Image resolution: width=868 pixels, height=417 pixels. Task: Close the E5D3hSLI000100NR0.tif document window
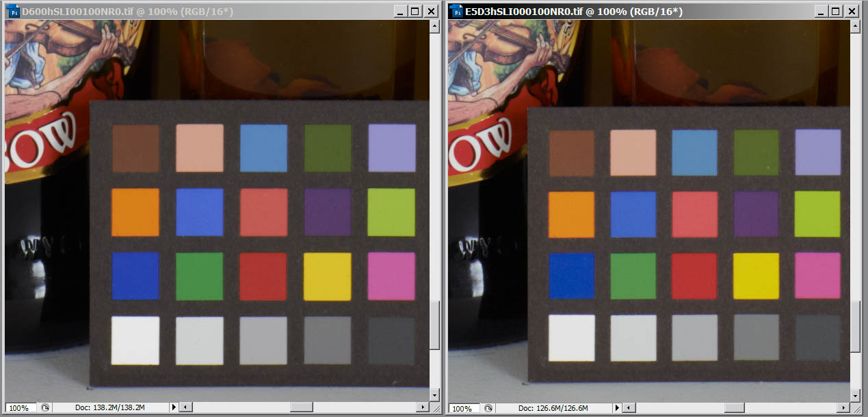(x=852, y=12)
